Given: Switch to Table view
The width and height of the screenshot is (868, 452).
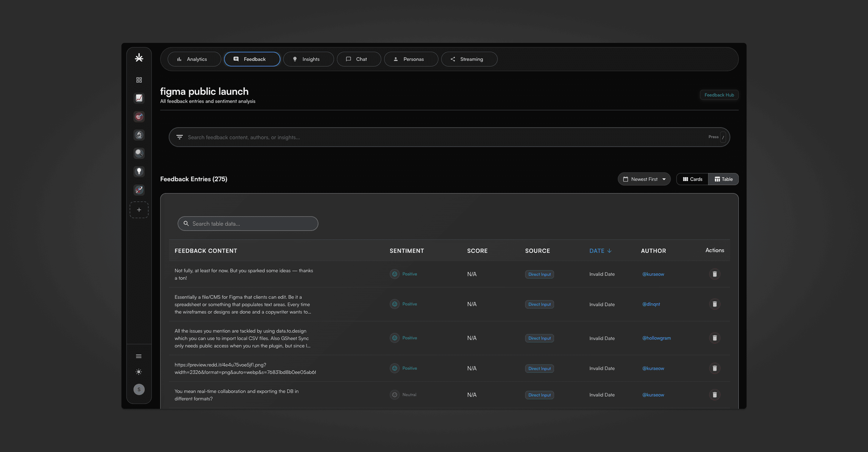Looking at the screenshot, I should click(x=723, y=179).
